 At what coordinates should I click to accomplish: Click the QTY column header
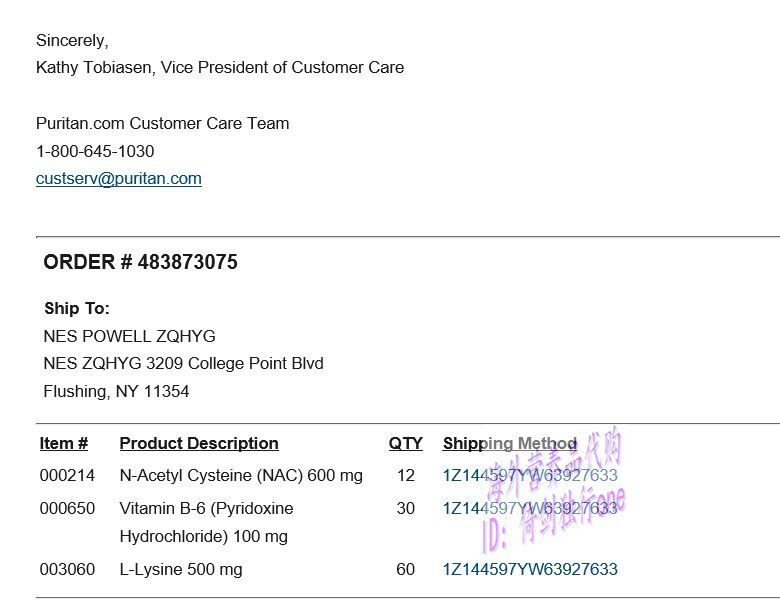click(x=405, y=443)
